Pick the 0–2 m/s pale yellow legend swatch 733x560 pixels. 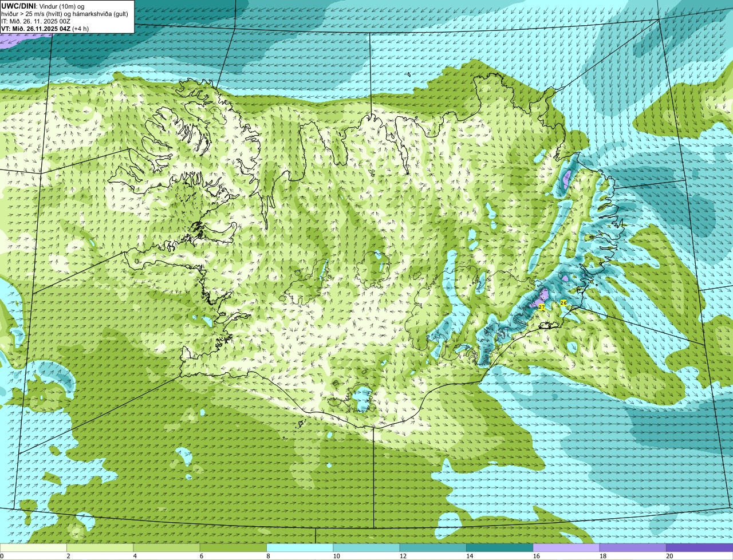click(33, 548)
